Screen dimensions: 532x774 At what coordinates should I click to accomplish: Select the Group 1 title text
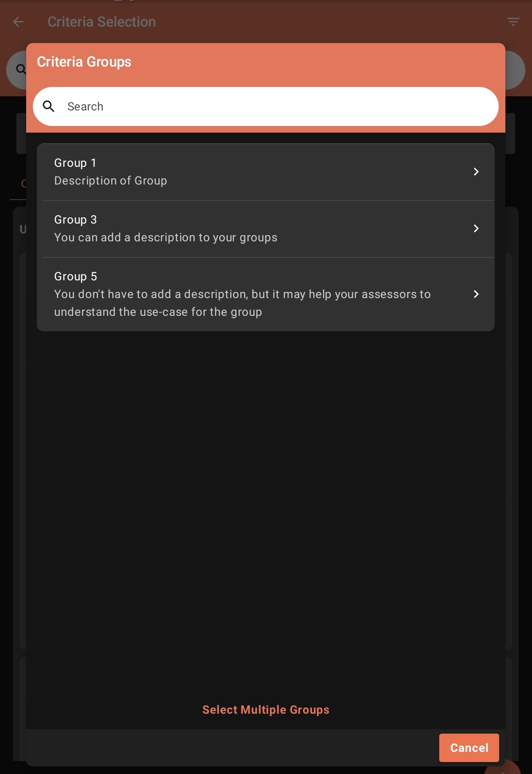click(x=75, y=163)
